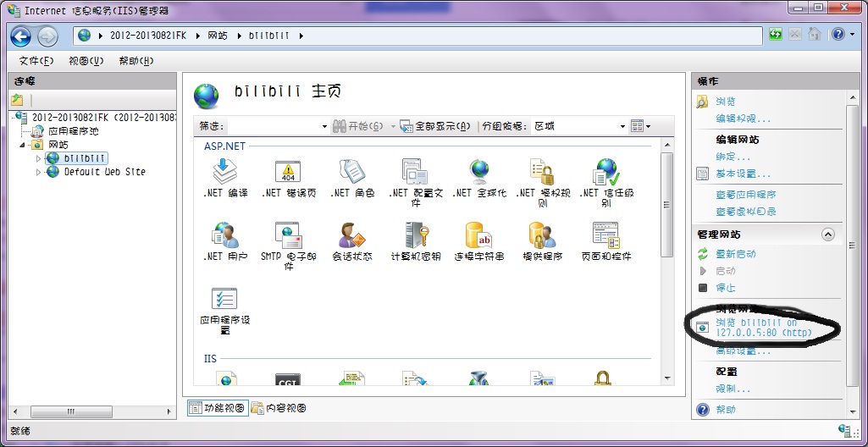Open the .NET 角色 feature icon

[x=352, y=171]
